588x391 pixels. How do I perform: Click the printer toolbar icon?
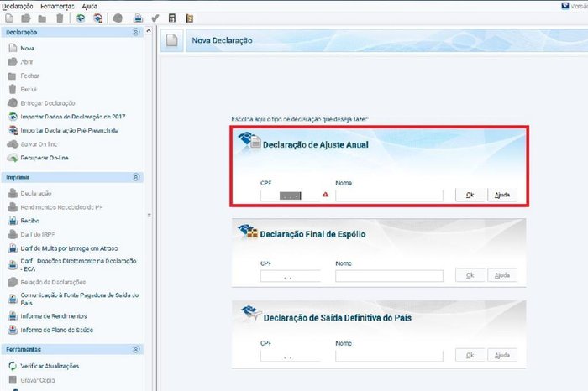tap(138, 18)
